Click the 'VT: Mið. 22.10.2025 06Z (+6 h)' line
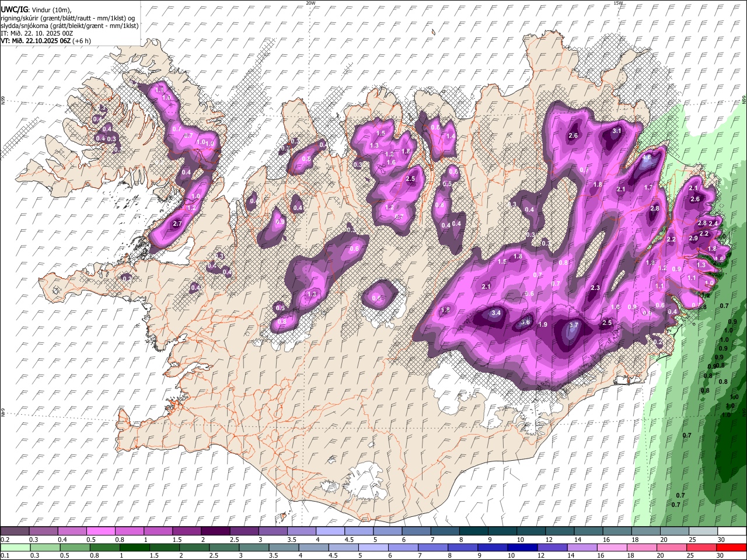747x560 pixels. 45,41
